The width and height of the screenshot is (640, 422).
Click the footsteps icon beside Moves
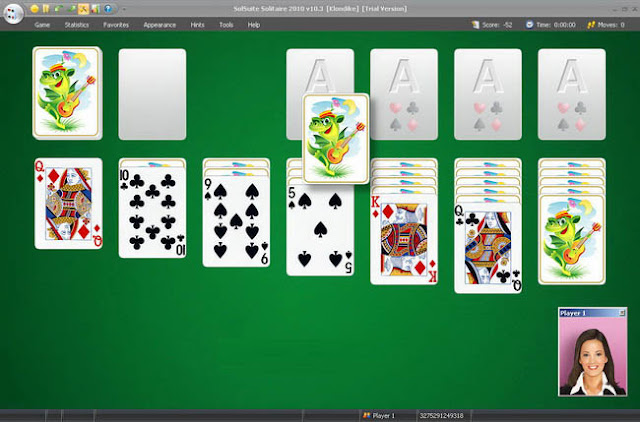[591, 25]
